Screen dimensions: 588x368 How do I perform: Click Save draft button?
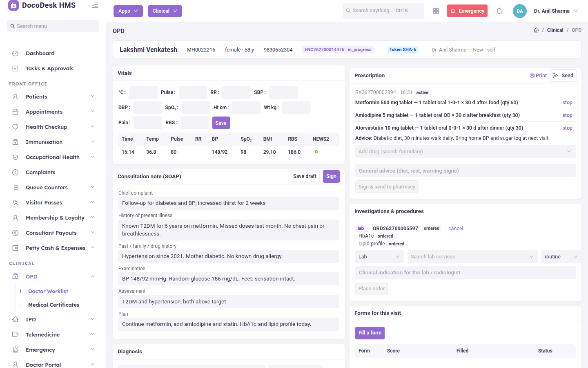[x=305, y=176]
